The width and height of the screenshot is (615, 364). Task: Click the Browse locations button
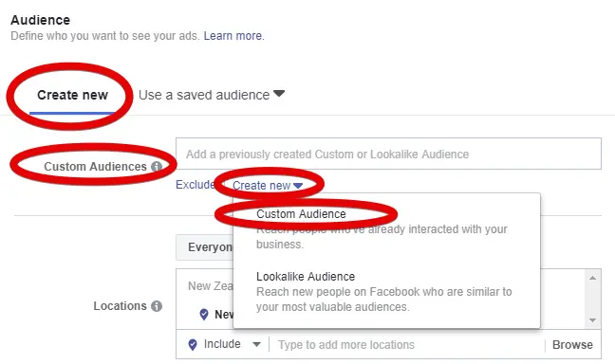[572, 345]
